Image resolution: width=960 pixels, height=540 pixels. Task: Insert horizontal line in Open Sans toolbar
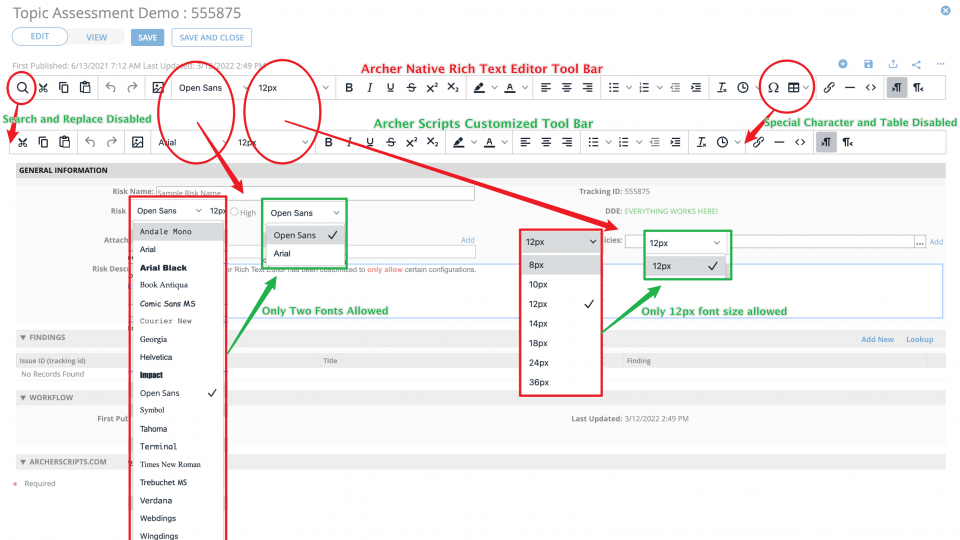[850, 88]
